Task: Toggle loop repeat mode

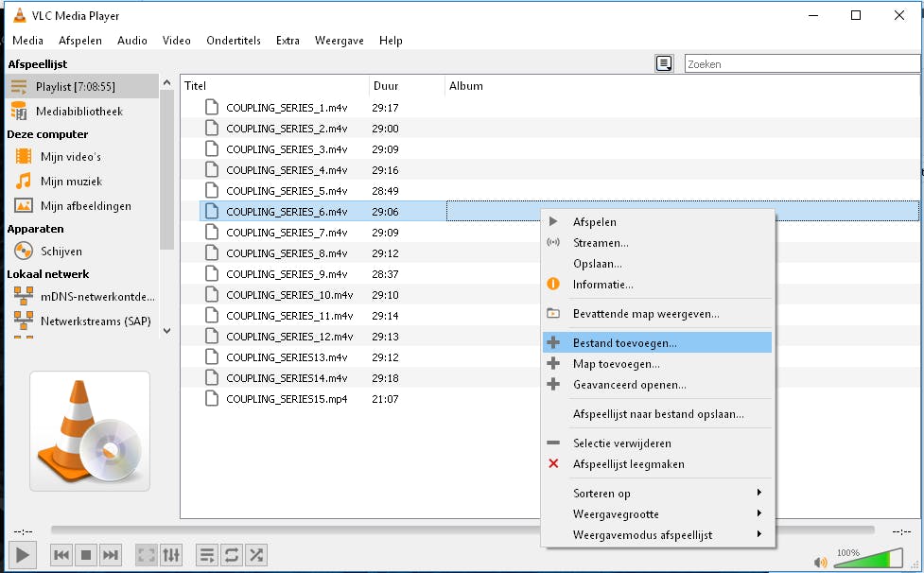Action: pos(231,555)
